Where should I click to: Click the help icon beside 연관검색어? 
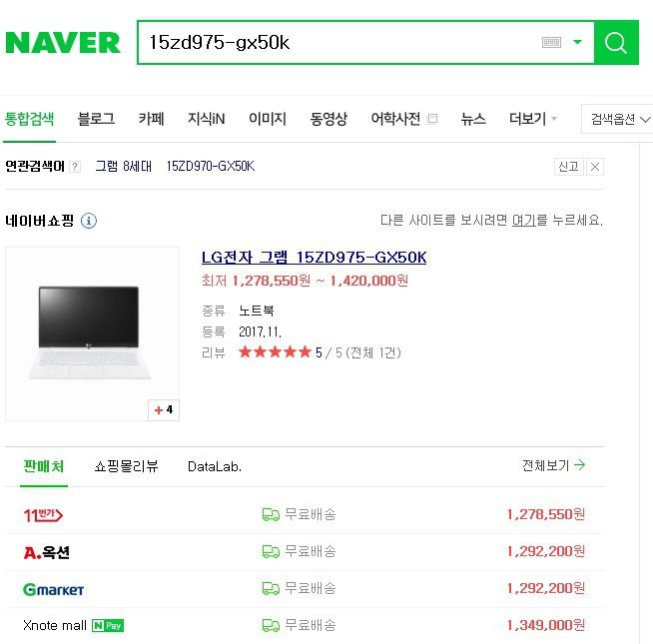coord(75,167)
